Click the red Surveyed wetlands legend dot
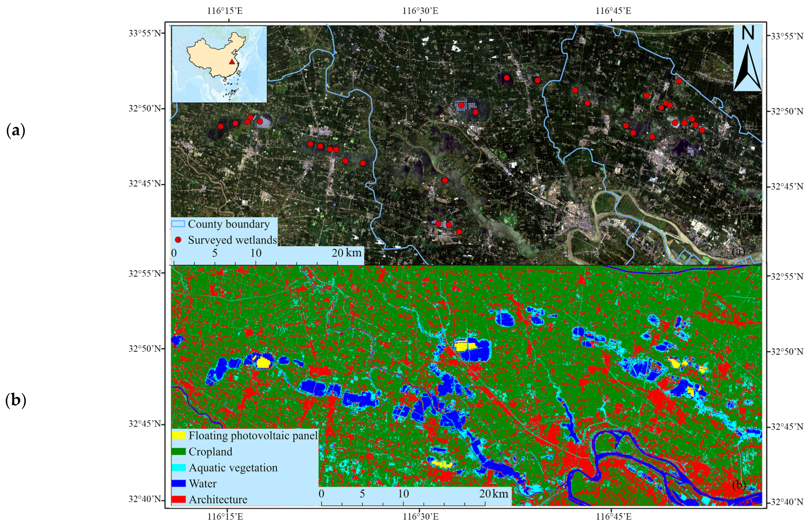812x530 pixels. coord(178,240)
